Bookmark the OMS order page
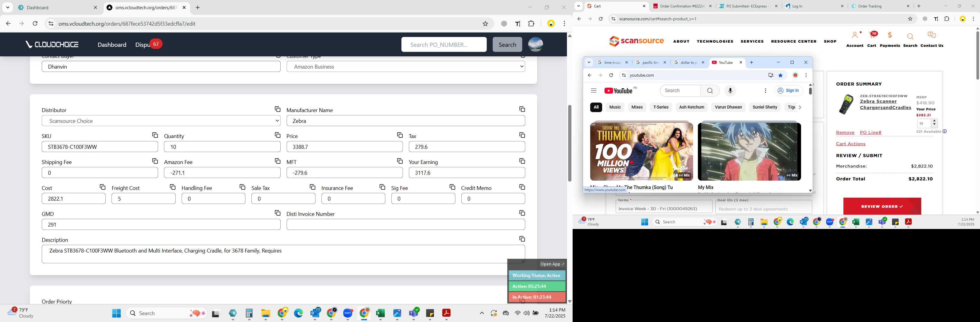This screenshot has width=980, height=322. point(486,24)
